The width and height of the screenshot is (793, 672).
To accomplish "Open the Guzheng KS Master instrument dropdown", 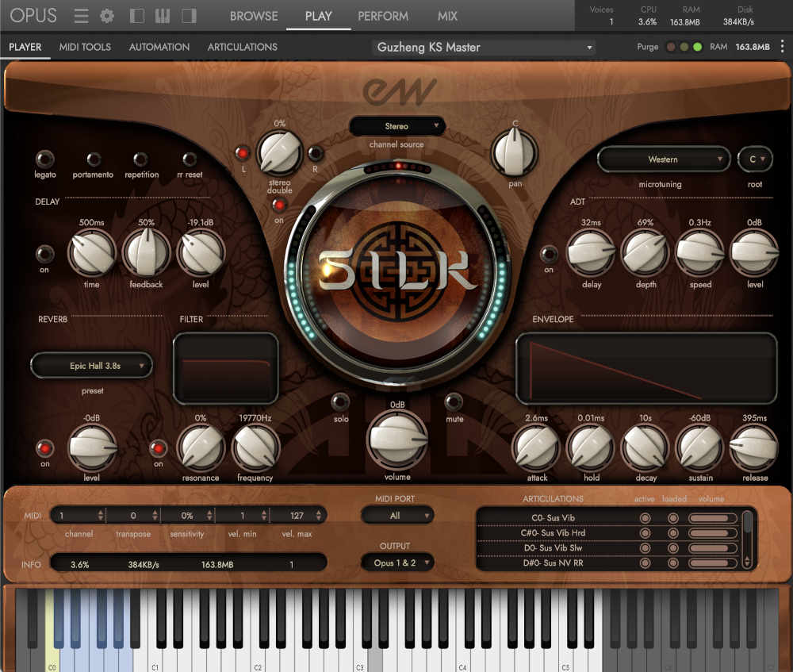I will [482, 47].
